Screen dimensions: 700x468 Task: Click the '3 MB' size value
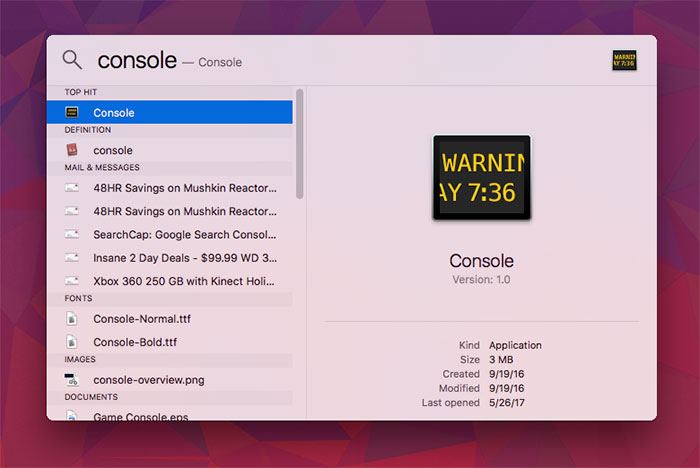[x=501, y=359]
